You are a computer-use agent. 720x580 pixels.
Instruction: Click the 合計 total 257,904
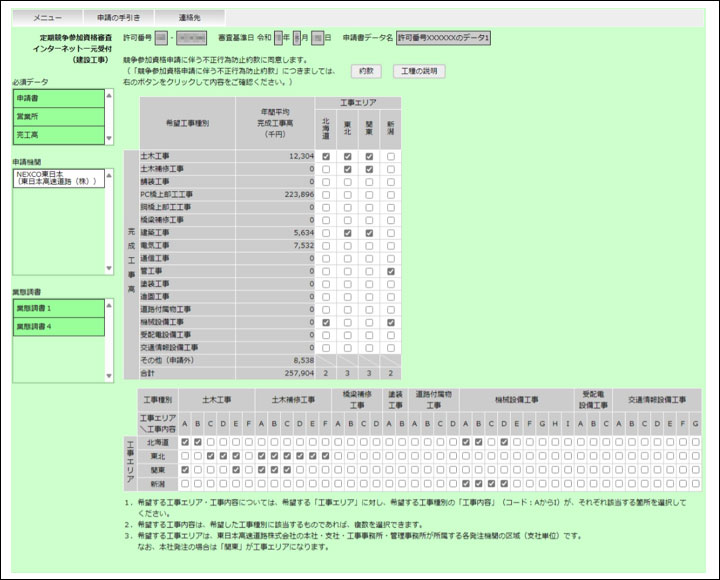pyautogui.click(x=299, y=373)
